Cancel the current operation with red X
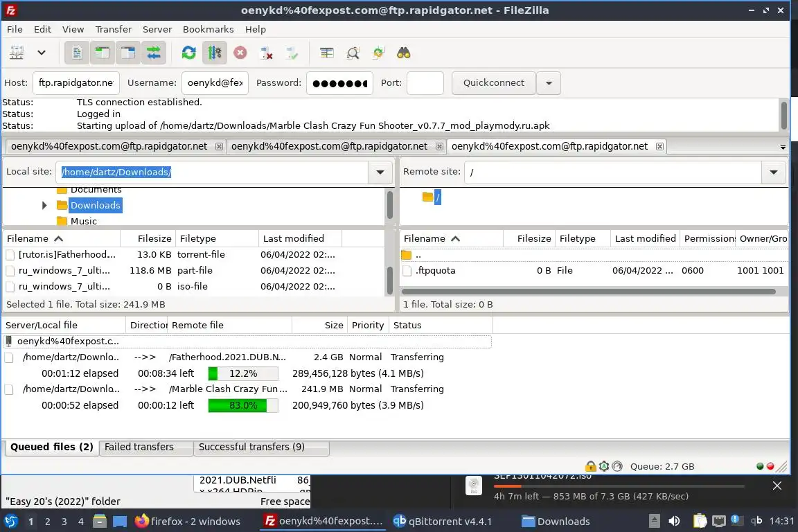 tap(240, 53)
